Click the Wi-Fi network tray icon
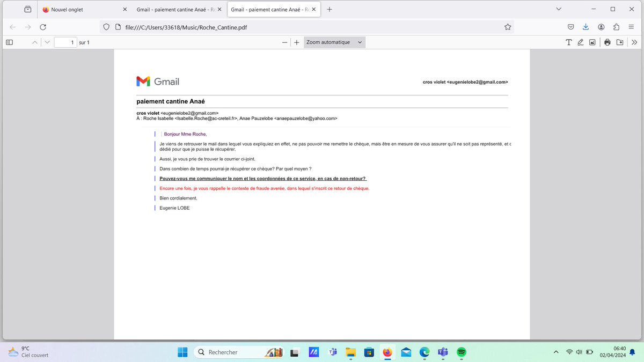644x362 pixels. [569, 352]
